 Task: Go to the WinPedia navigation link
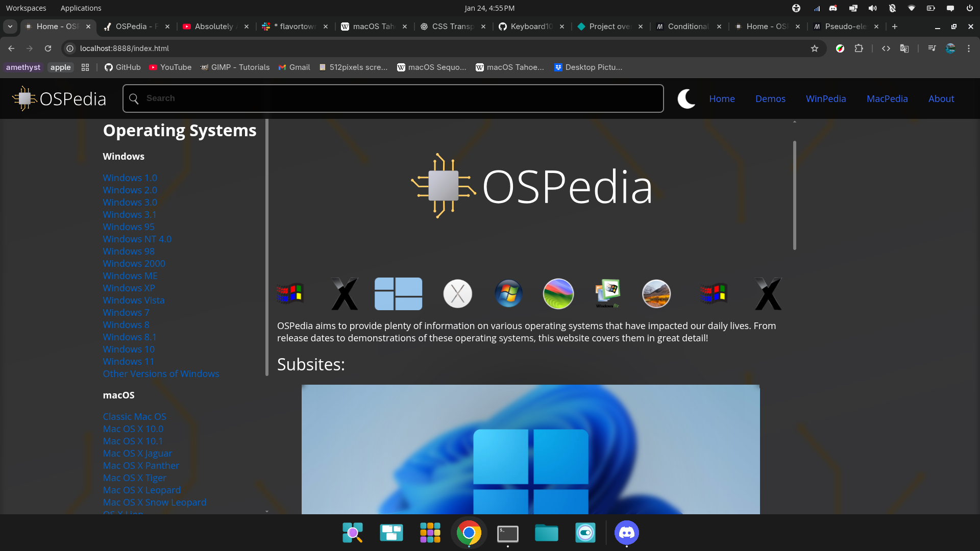point(825,98)
